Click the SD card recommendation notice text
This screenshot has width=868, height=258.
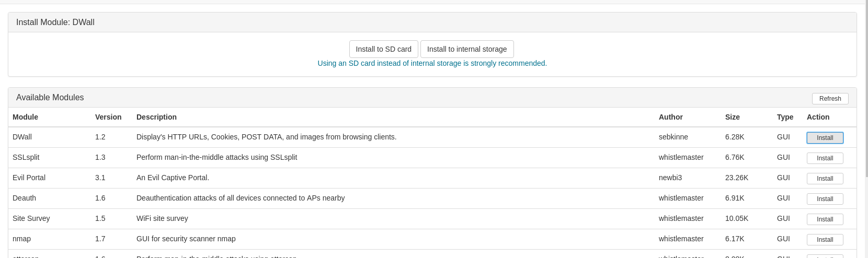pos(432,63)
